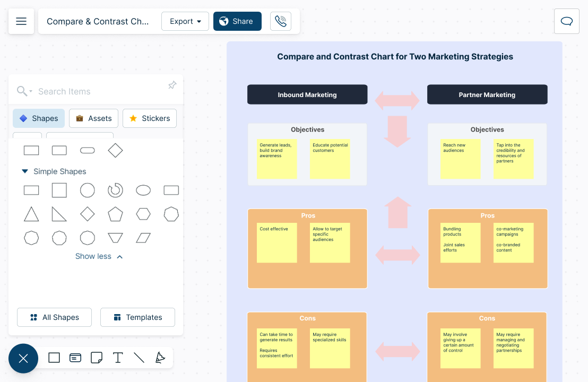This screenshot has height=382, width=588.
Task: Select the Pen highlighter tool
Action: click(160, 358)
